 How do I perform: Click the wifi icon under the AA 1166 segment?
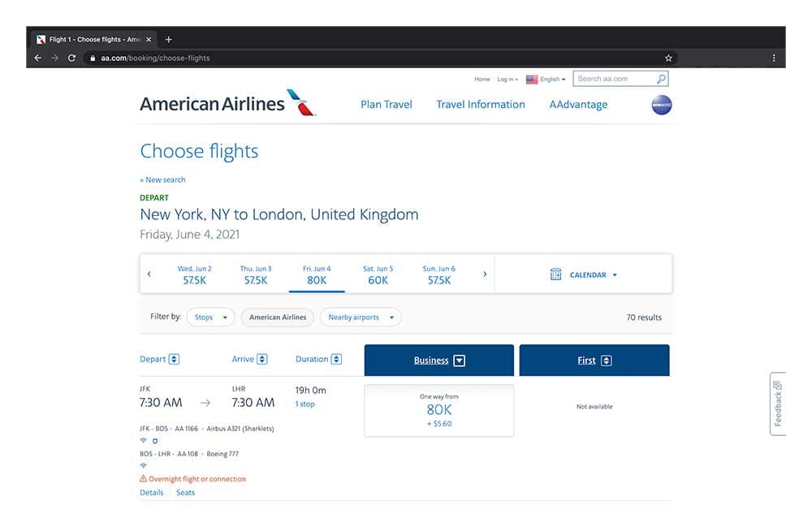[142, 440]
